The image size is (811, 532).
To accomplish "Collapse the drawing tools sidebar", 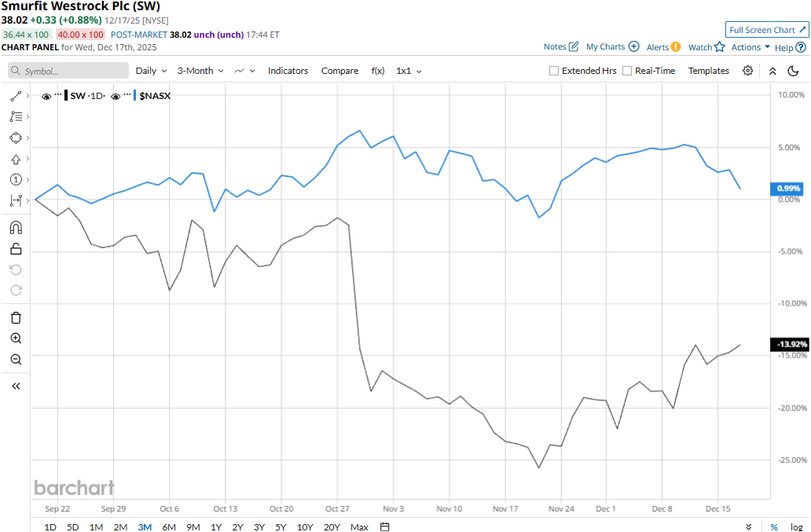I will (x=16, y=386).
